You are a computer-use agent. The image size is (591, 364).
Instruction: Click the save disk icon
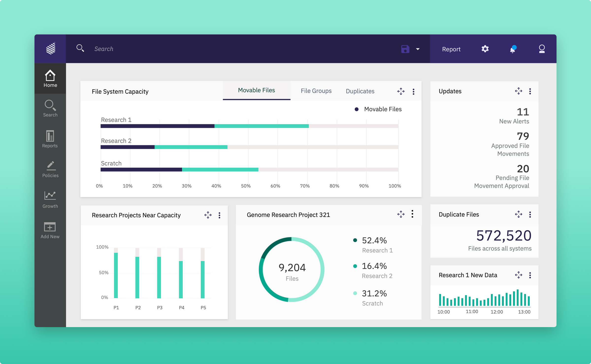405,49
